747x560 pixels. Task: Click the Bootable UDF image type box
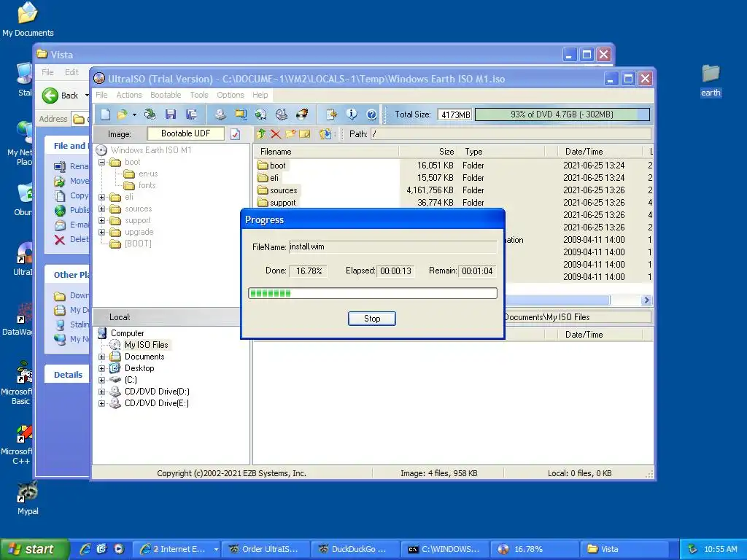coord(185,134)
